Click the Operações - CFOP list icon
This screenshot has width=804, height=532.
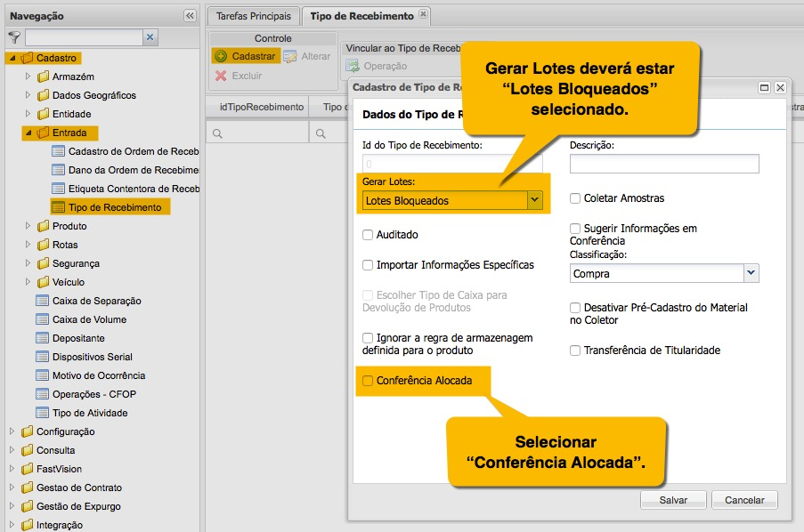pyautogui.click(x=43, y=394)
